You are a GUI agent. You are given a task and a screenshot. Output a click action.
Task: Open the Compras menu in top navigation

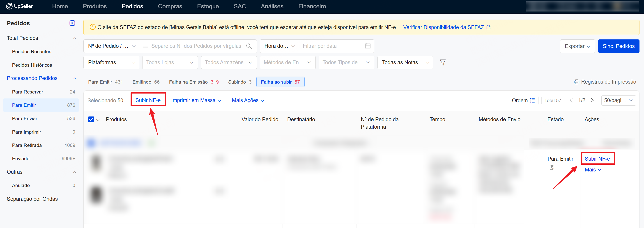click(x=170, y=6)
